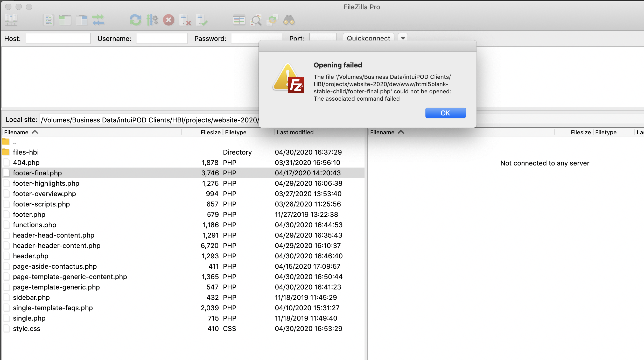Select the file page-template-generic.php

pos(183,287)
